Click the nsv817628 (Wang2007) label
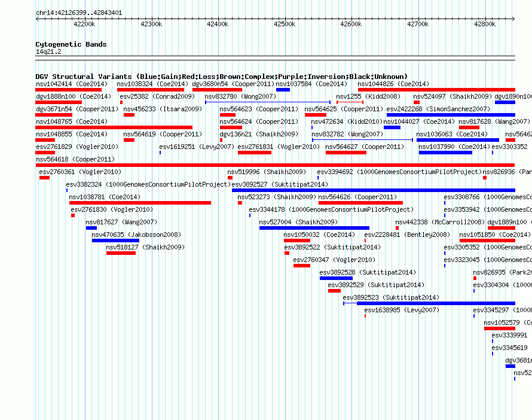Screen dimensions: 532x420 [x=494, y=121]
